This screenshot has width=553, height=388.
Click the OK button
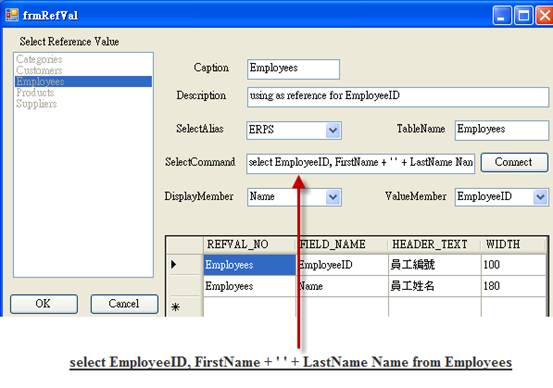(44, 304)
